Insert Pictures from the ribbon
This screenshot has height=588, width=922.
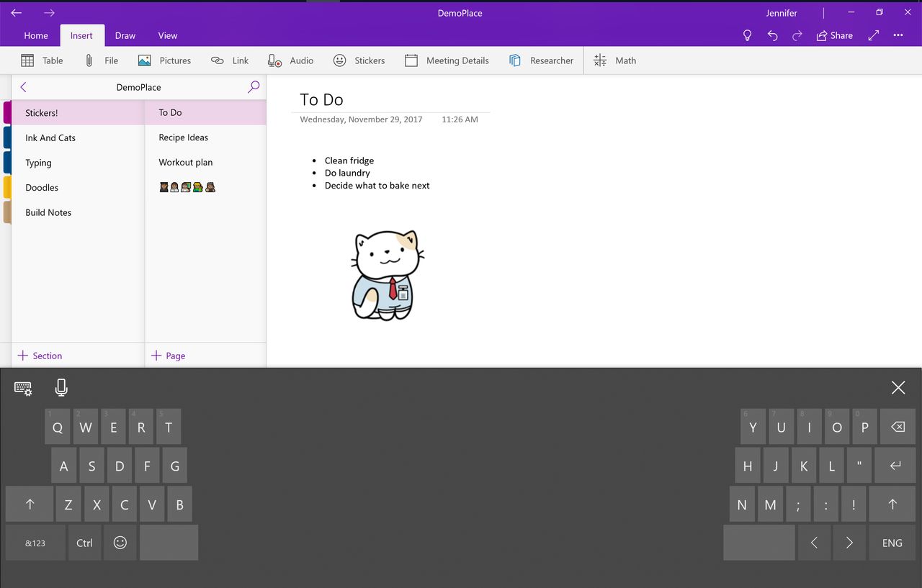coord(164,60)
